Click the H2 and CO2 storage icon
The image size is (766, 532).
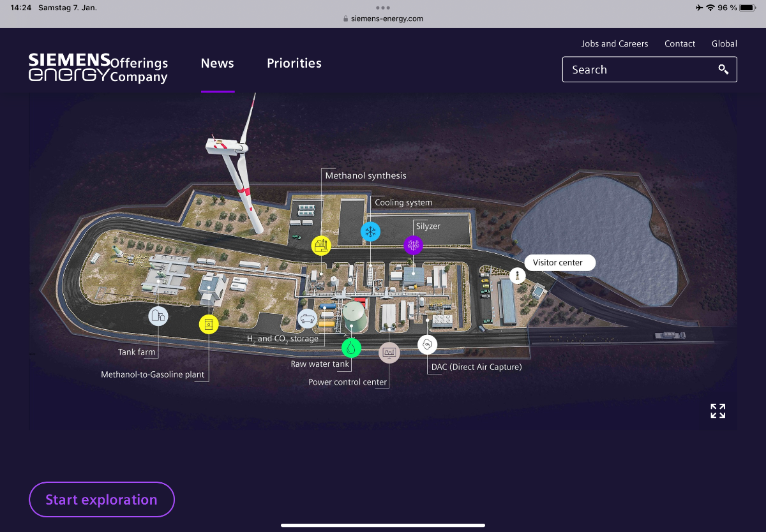pos(307,318)
